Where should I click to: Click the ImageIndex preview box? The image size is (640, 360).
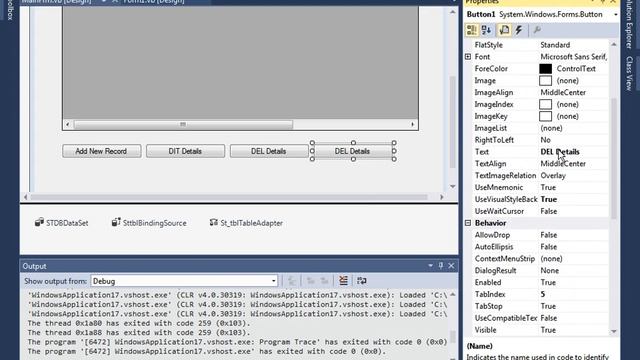pyautogui.click(x=545, y=104)
